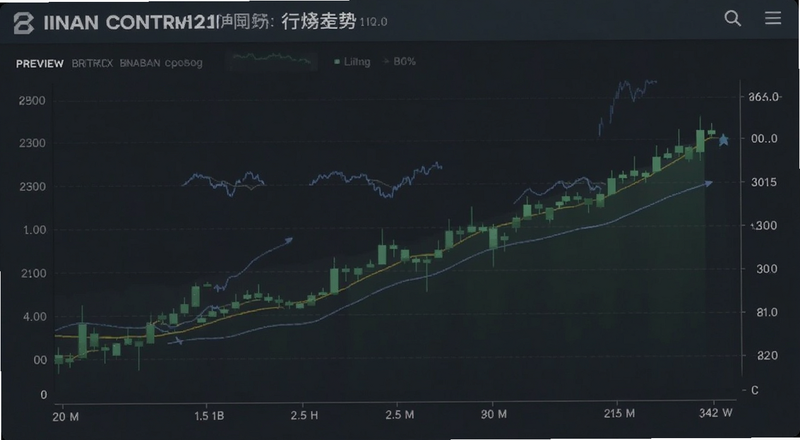Switch to the BRITRCX tab
The width and height of the screenshot is (800, 440).
pyautogui.click(x=92, y=64)
